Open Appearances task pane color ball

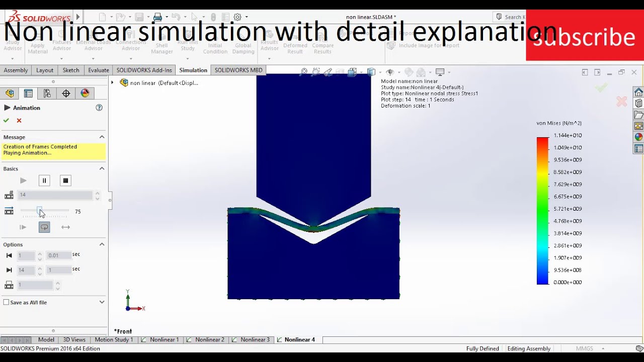(638, 137)
